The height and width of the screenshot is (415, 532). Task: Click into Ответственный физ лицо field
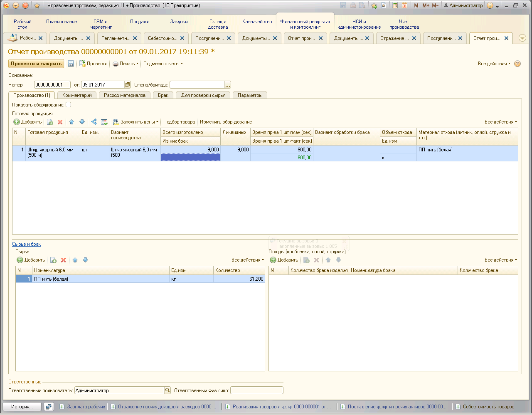[x=256, y=390]
